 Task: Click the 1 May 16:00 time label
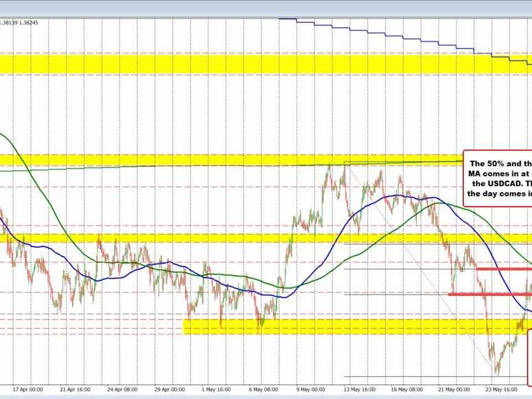pos(216,389)
